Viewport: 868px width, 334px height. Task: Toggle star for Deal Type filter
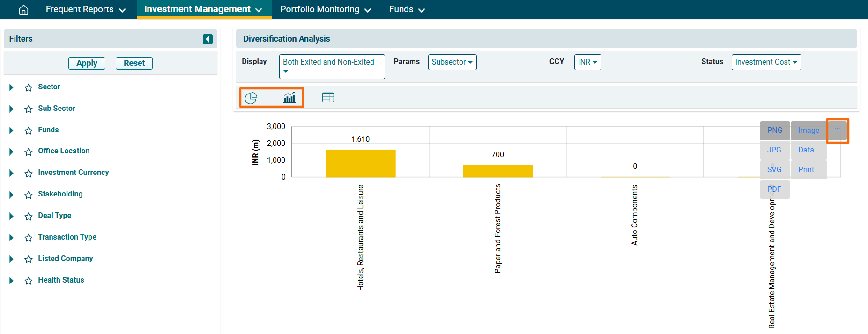(x=29, y=216)
